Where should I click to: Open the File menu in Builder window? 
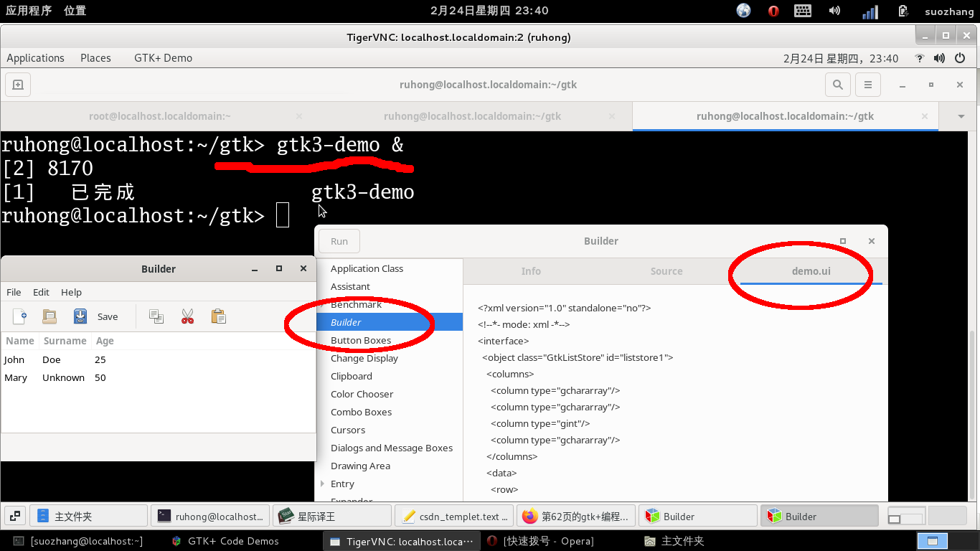coord(14,292)
